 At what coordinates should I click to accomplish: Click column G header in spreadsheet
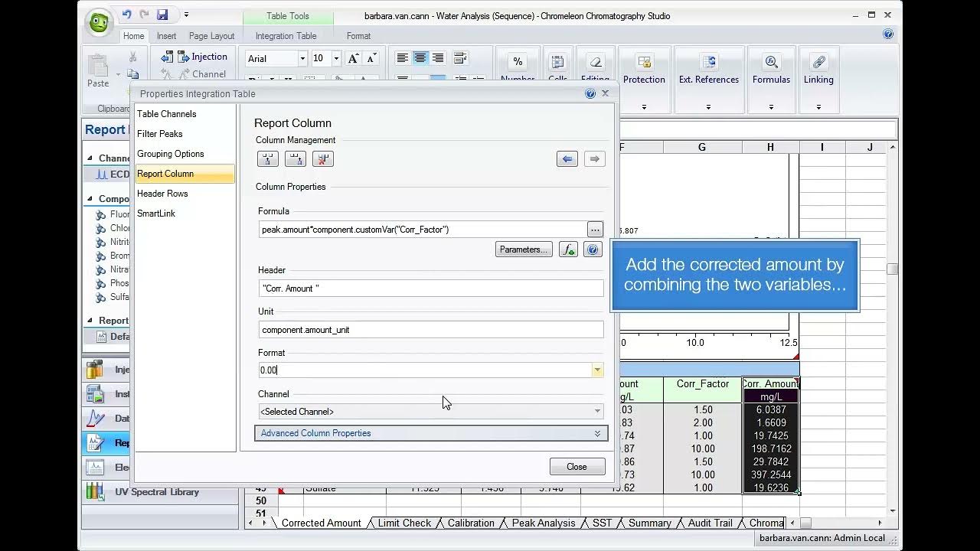coord(701,147)
